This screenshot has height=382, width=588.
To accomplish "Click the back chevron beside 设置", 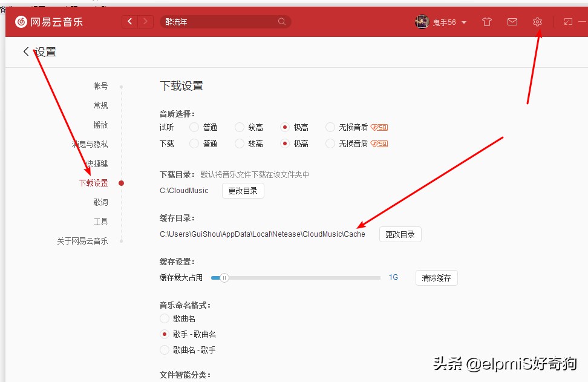I will point(25,51).
